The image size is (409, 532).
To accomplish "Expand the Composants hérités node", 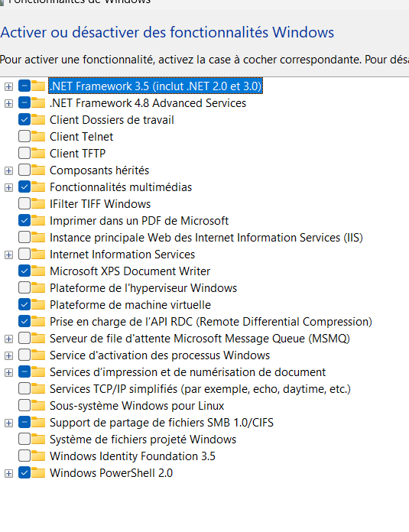I will coord(9,170).
